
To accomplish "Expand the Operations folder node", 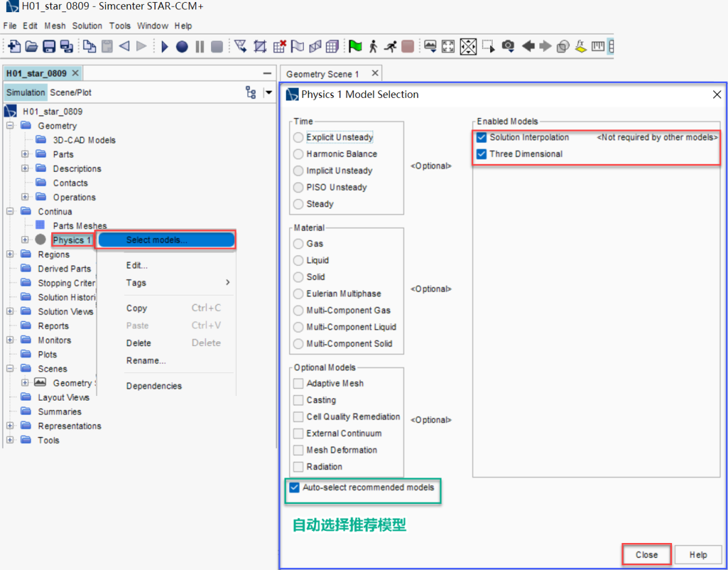I will pyautogui.click(x=25, y=197).
